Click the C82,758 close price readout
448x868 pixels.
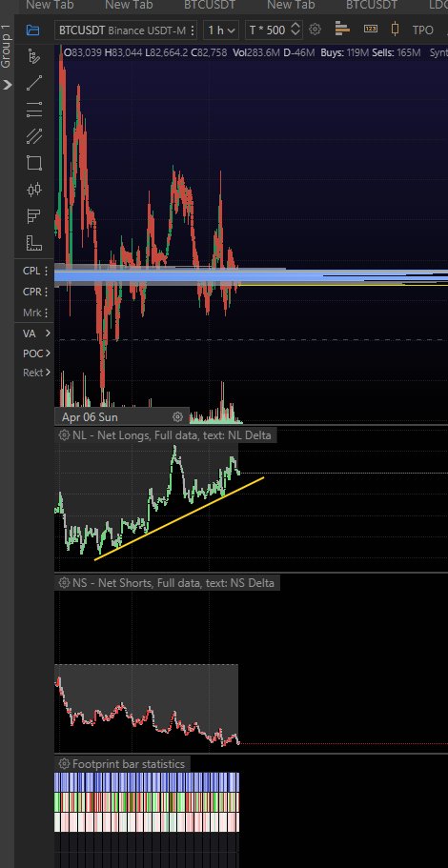click(209, 53)
